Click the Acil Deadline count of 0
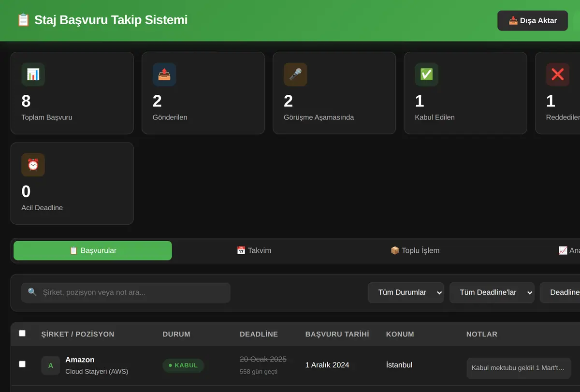The width and height of the screenshot is (580, 392). coord(26,191)
